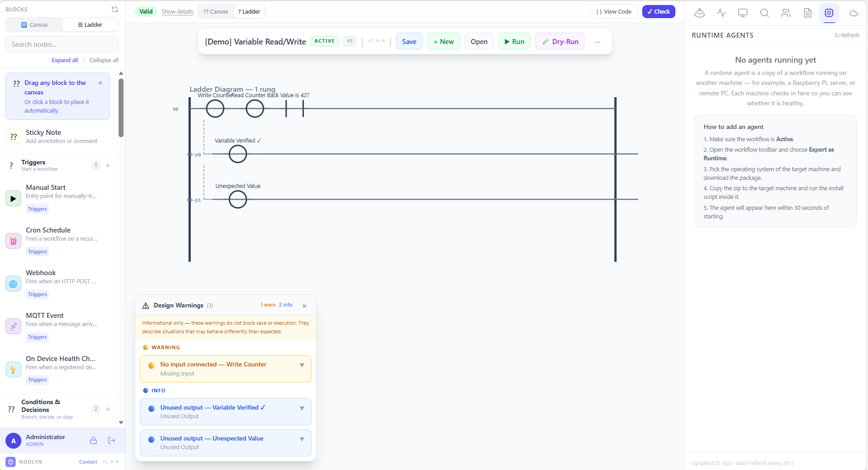
Task: Click the v1 version badge
Action: click(x=350, y=41)
